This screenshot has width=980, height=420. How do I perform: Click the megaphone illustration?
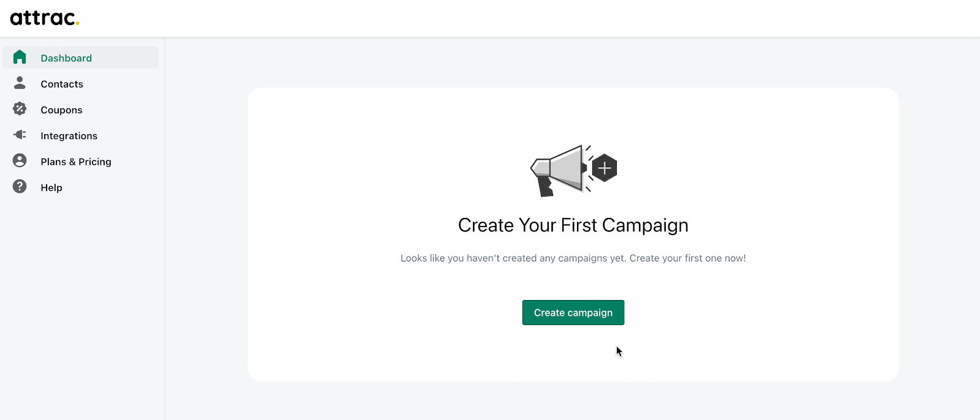557,170
